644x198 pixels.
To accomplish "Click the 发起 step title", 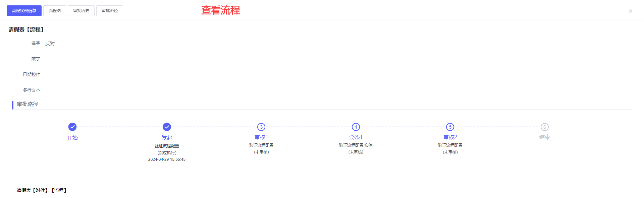I will coord(167,138).
